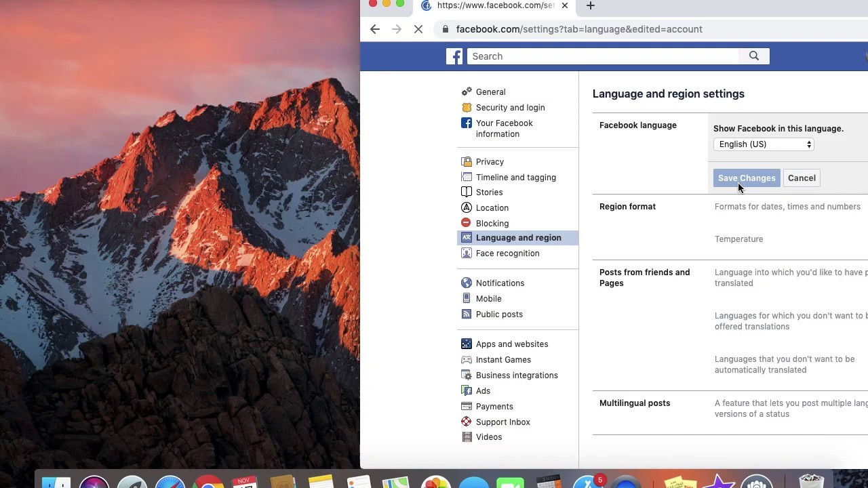This screenshot has width=868, height=488.
Task: Click the General settings gear icon
Action: pyautogui.click(x=467, y=91)
